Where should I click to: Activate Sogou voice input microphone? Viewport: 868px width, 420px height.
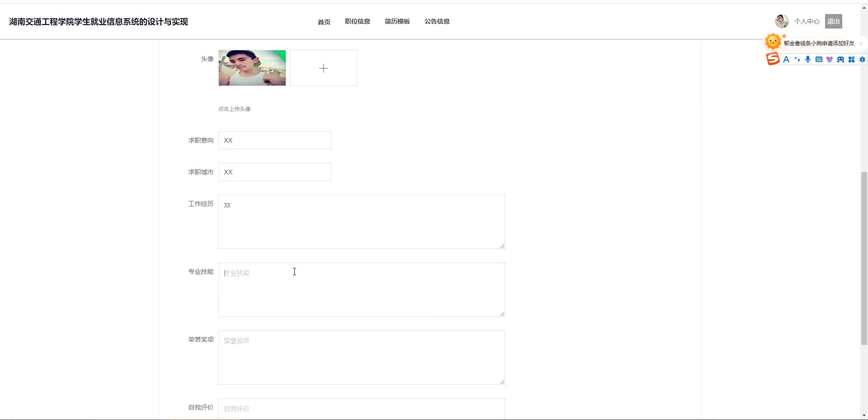(808, 59)
